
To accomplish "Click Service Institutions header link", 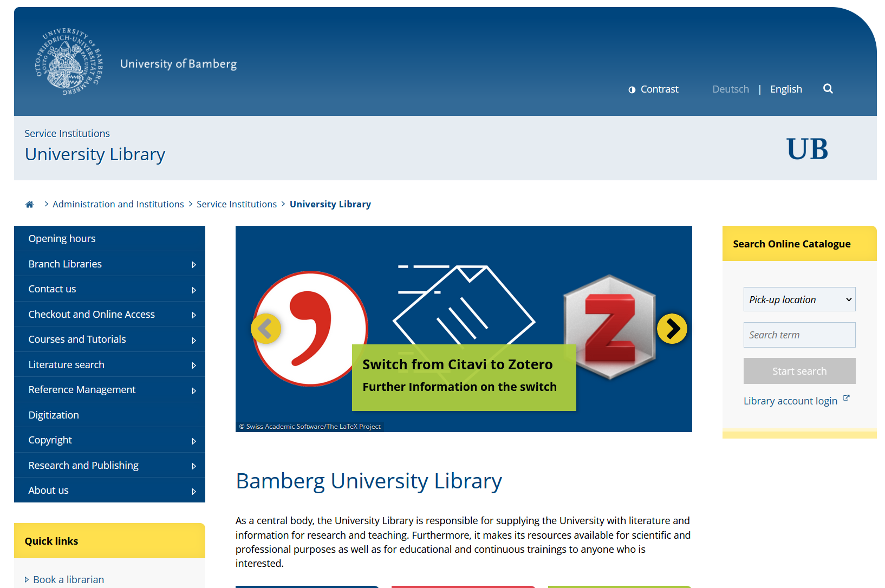I will (67, 133).
